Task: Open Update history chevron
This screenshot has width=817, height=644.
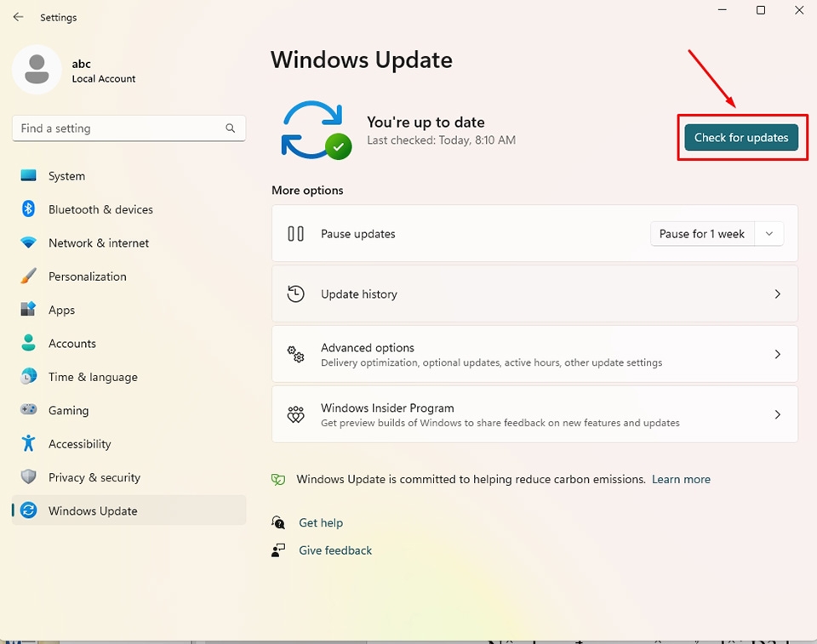Action: coord(777,294)
